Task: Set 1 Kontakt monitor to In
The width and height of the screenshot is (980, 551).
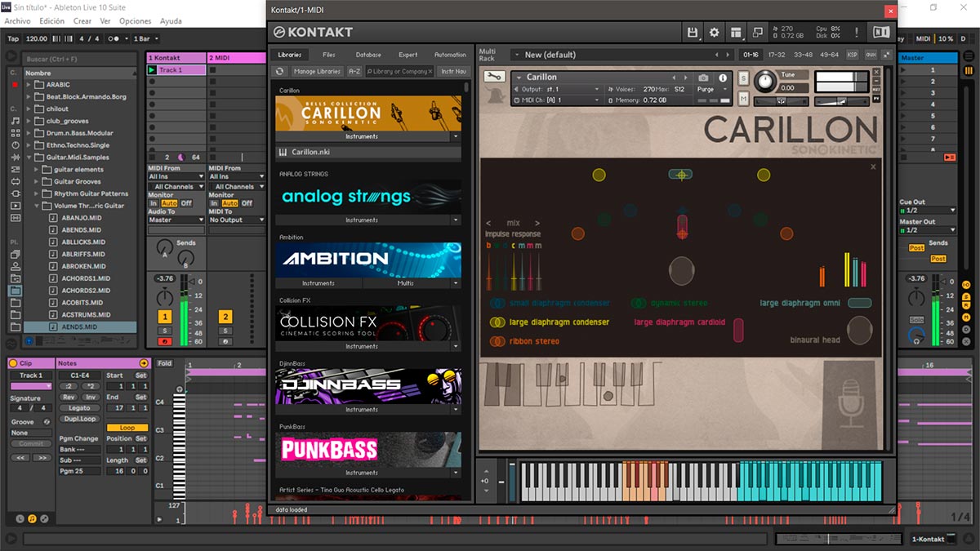Action: [153, 203]
